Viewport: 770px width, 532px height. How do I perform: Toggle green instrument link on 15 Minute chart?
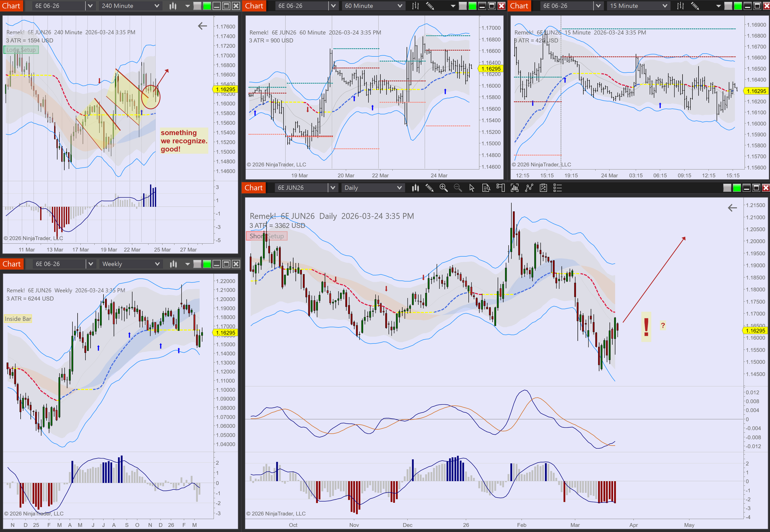pyautogui.click(x=738, y=6)
